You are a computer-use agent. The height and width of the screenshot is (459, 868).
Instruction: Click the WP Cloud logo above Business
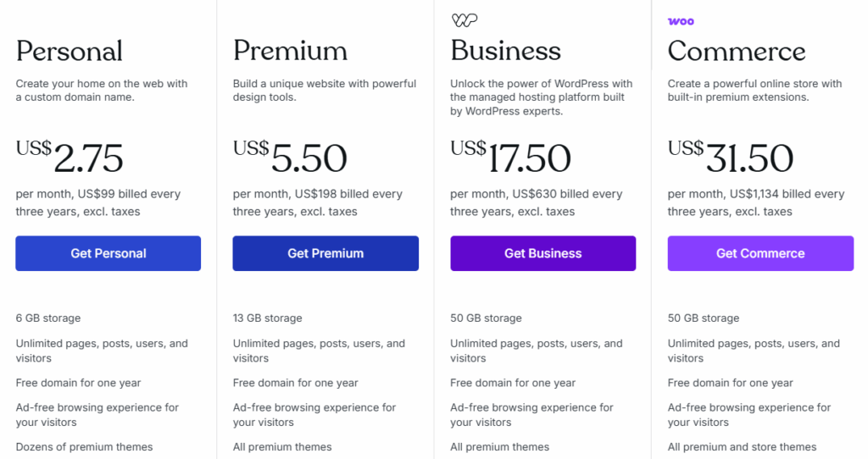click(x=465, y=20)
